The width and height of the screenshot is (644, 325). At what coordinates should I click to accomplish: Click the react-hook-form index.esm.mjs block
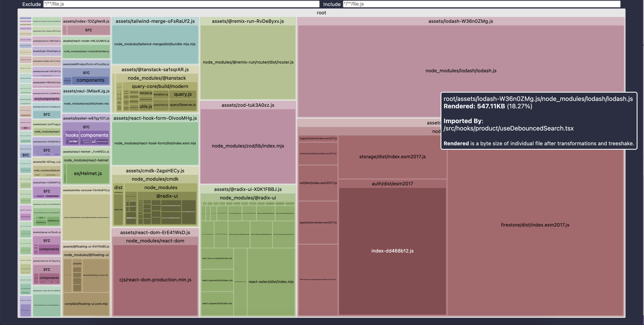(155, 143)
